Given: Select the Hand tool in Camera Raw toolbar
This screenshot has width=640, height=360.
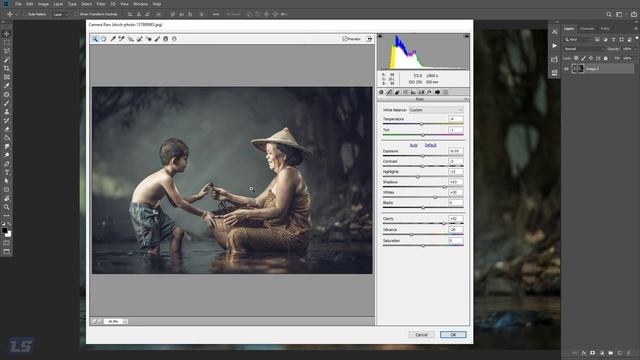Looking at the screenshot, I should 104,39.
